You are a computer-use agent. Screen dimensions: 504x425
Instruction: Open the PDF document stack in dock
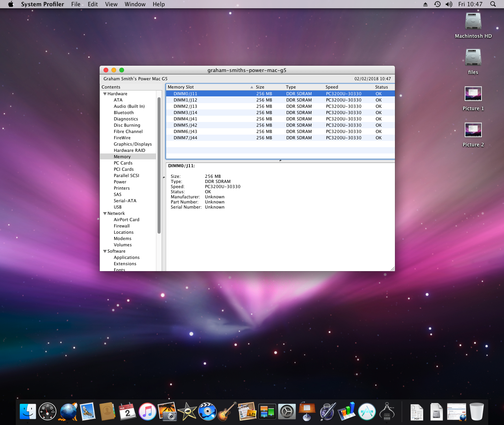click(417, 412)
